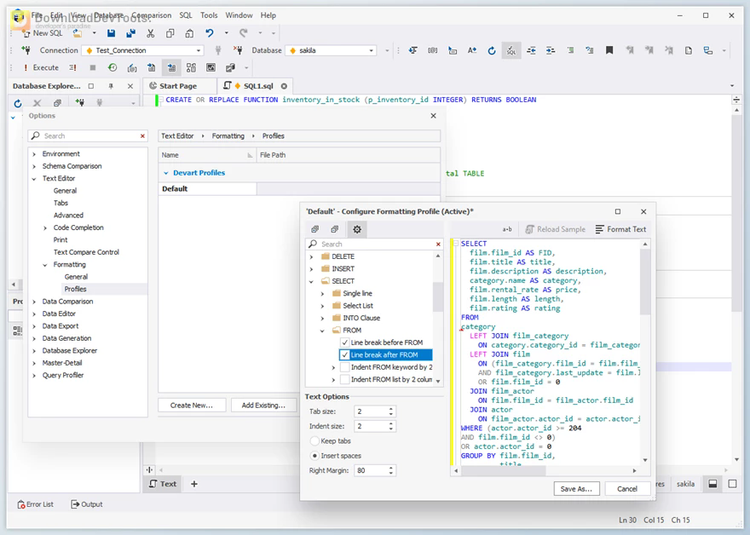Open the Error List panel
Screen dimensions: 750x535
[35, 504]
